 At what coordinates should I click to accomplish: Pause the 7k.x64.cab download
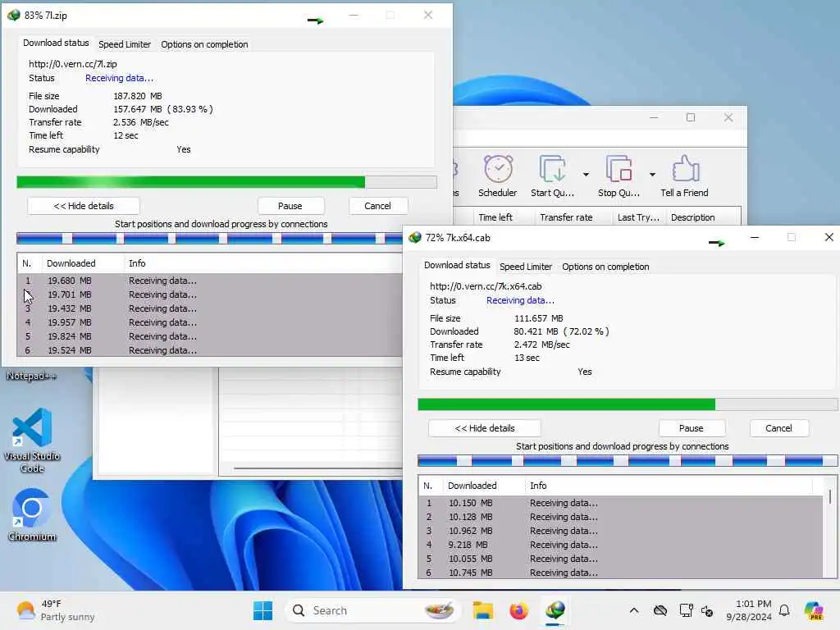click(x=691, y=428)
